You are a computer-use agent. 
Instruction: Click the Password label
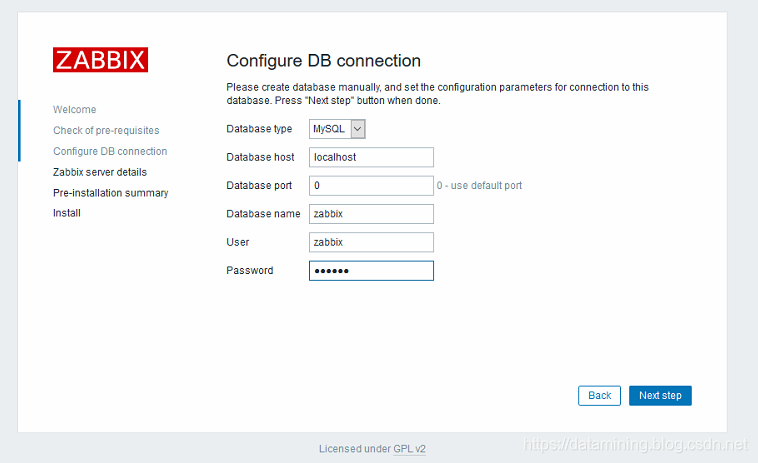pos(250,271)
